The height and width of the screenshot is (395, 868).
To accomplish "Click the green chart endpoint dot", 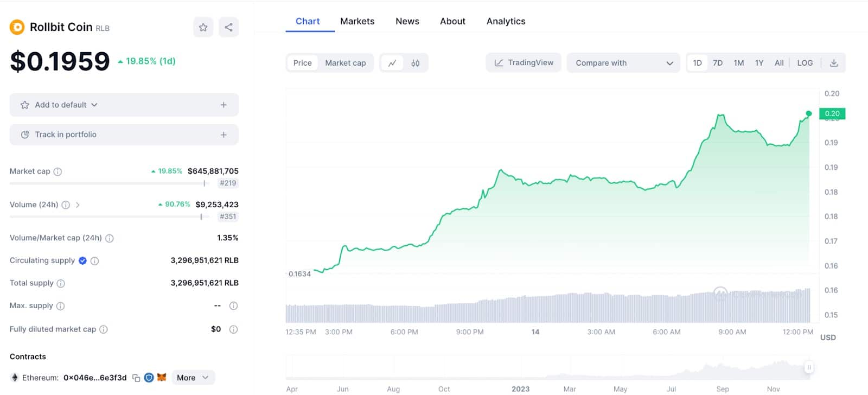I will pyautogui.click(x=809, y=113).
